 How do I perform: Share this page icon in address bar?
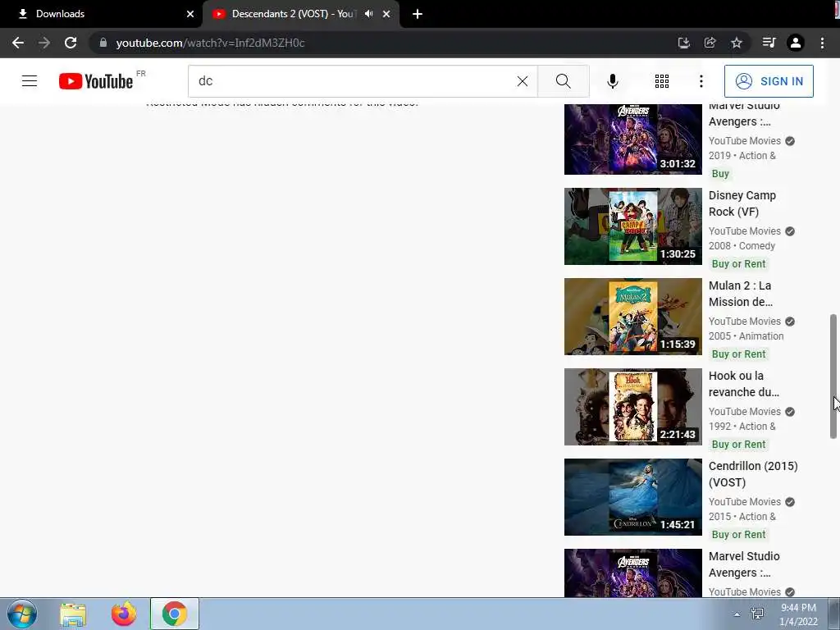710,43
